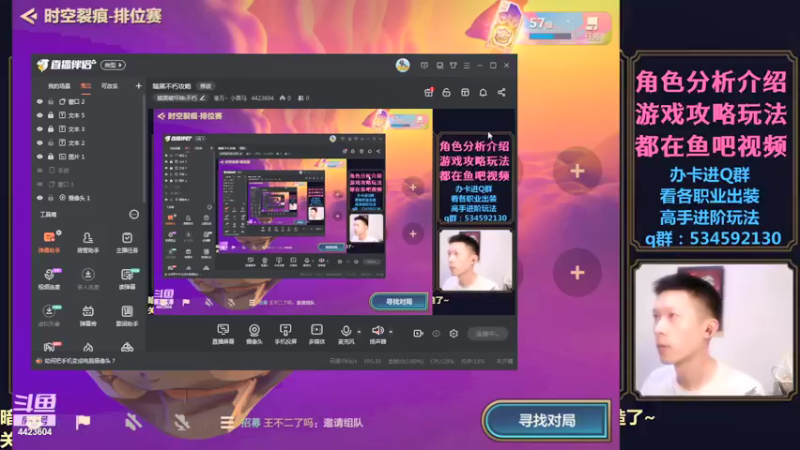Screen dimensions: 800x450
Task: Click the unlock padlock icon above preview
Action: coord(446,92)
